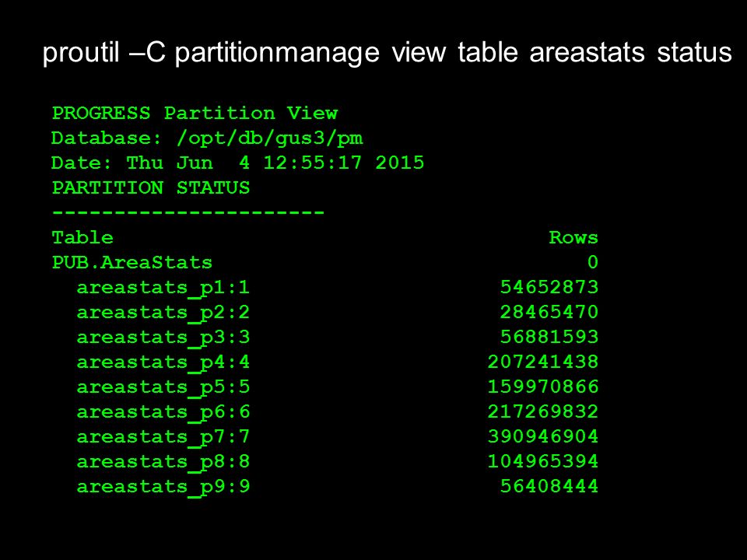Click the row count 159970866
The height and width of the screenshot is (560, 747).
(542, 387)
